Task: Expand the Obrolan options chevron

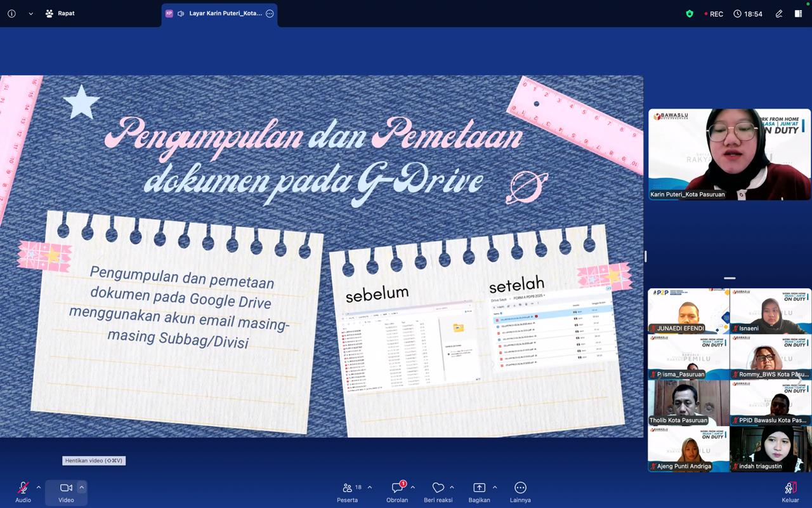Action: pos(413,488)
